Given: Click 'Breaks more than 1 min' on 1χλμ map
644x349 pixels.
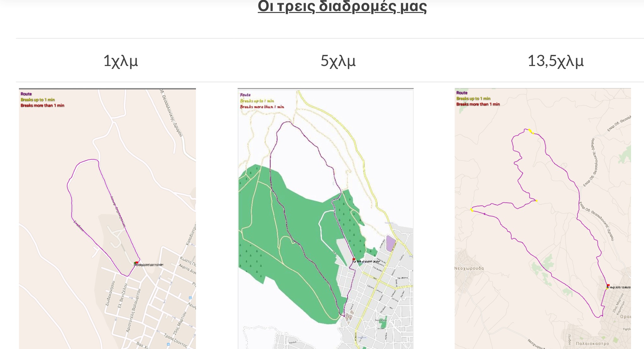Looking at the screenshot, I should click(42, 105).
